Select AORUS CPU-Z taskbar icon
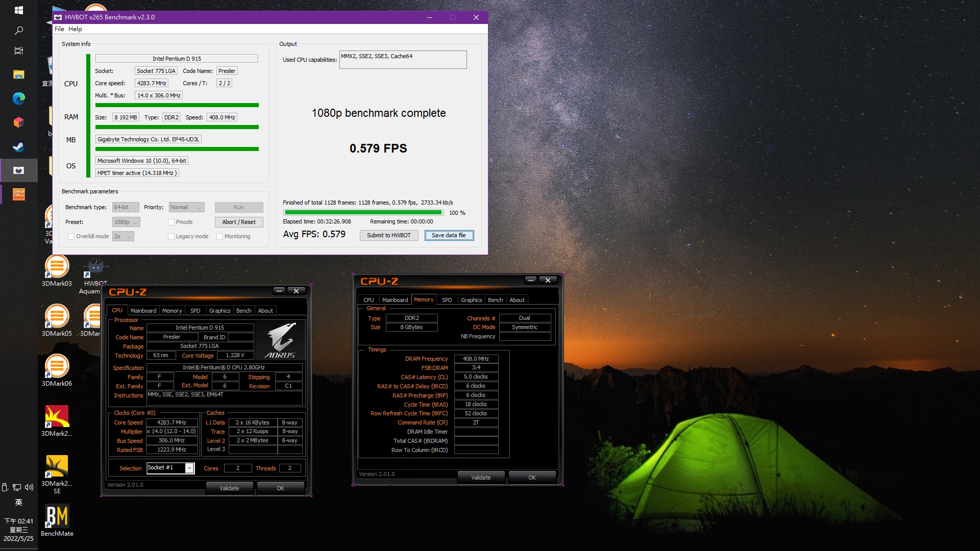Screen dimensions: 980x551 tap(18, 194)
